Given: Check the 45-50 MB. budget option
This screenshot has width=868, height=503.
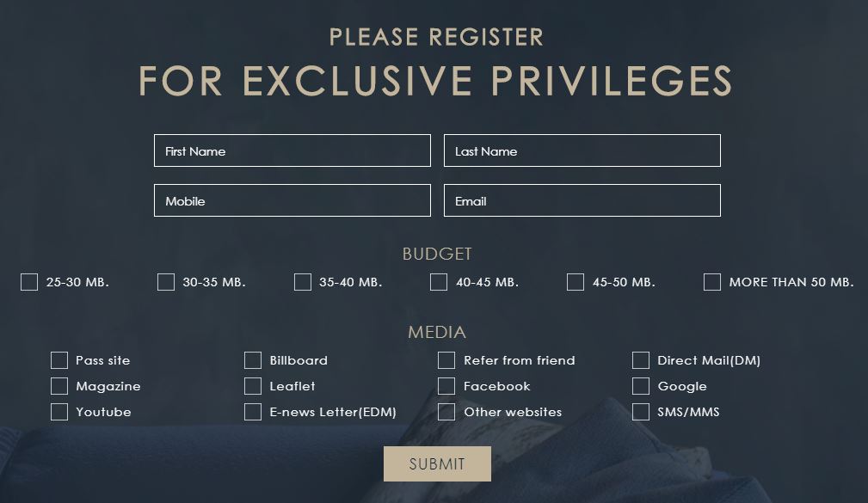Looking at the screenshot, I should tap(576, 282).
